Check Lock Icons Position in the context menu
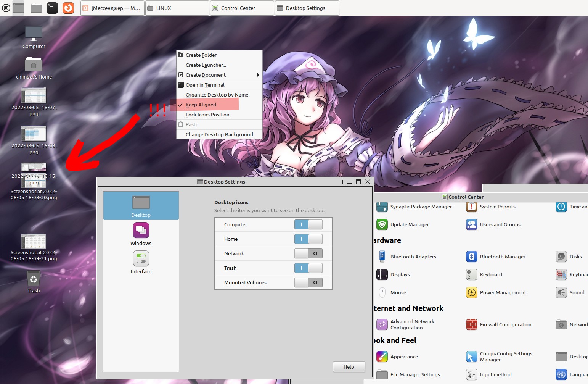 tap(220, 115)
